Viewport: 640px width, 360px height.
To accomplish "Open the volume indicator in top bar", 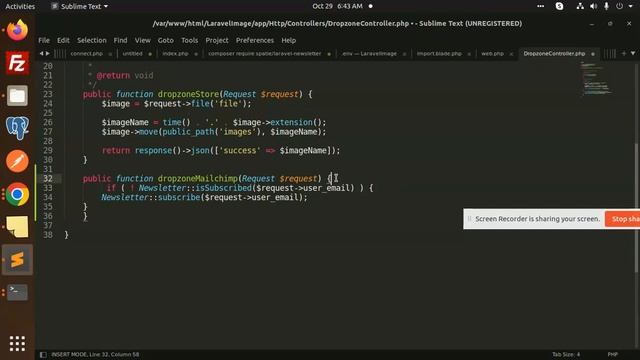I will [593, 6].
